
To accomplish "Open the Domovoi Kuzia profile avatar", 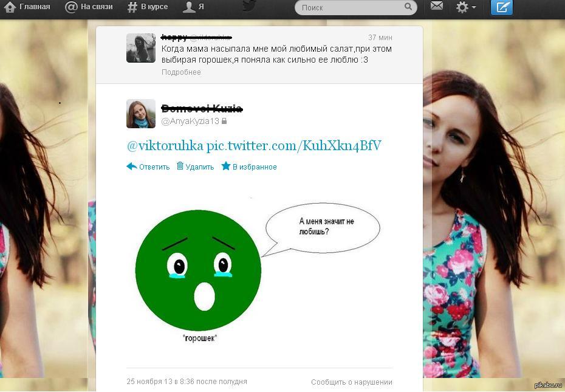I will click(x=141, y=114).
